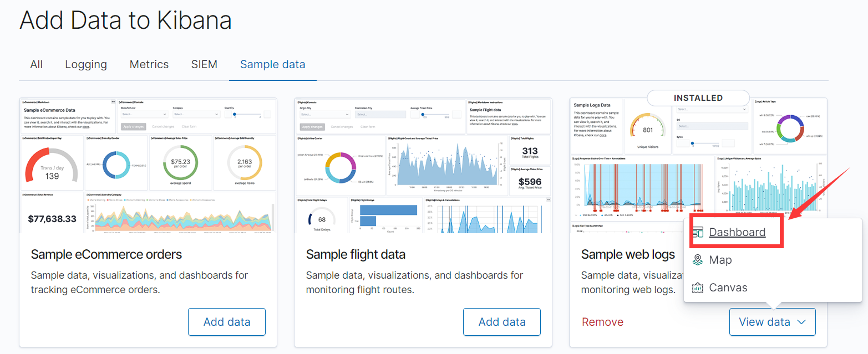The width and height of the screenshot is (868, 354).
Task: Click the INSTALLED badge on web logs card
Action: [x=698, y=98]
